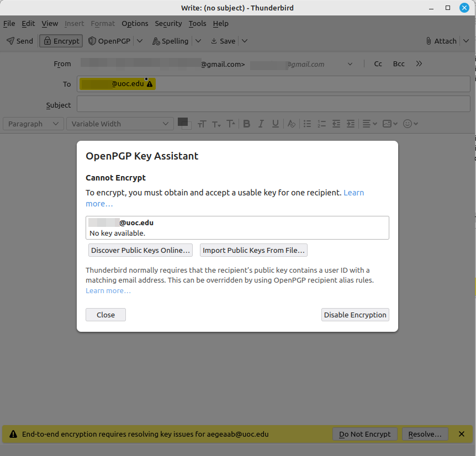Click warning icon in notification bar

[13, 434]
